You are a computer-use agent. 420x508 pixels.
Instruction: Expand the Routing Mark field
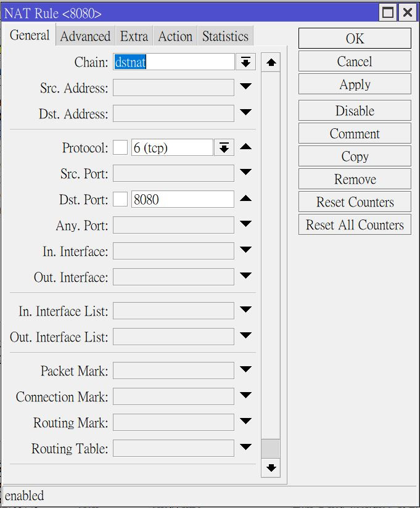click(x=245, y=421)
